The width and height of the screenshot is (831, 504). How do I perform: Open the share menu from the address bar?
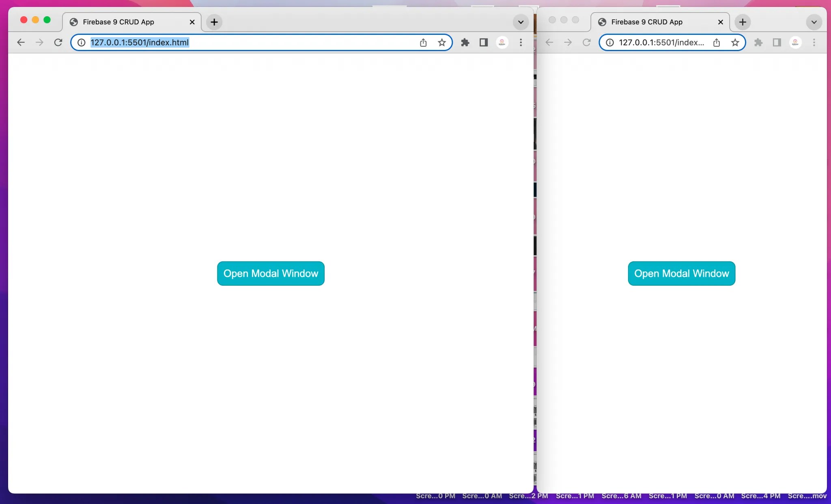click(423, 42)
